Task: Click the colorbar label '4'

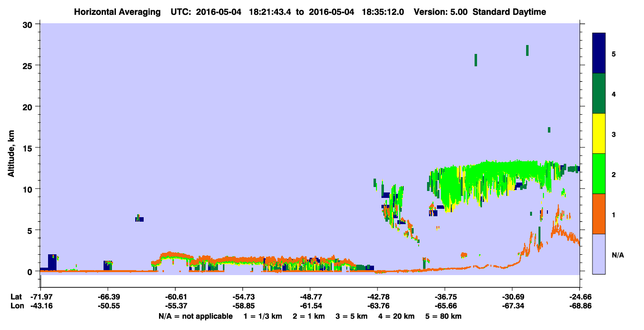Action: [x=614, y=94]
